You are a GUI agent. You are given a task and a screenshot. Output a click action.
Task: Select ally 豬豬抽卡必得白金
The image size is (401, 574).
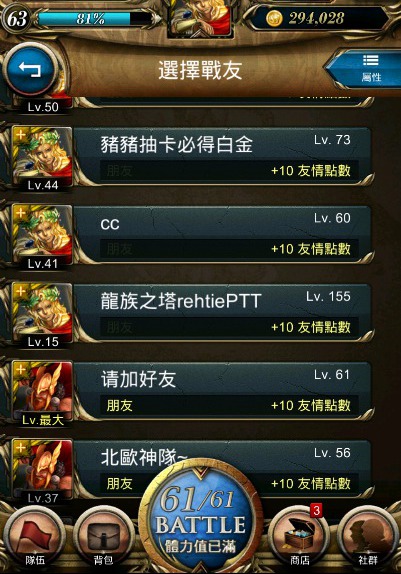click(223, 156)
